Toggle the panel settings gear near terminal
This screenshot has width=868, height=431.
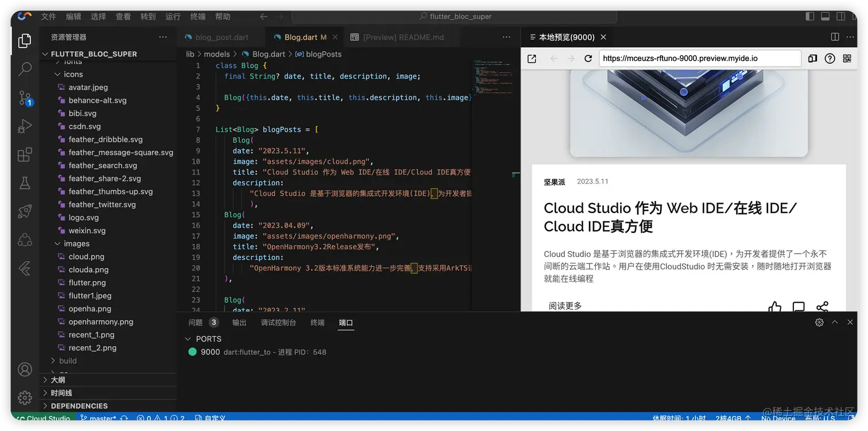pos(819,322)
